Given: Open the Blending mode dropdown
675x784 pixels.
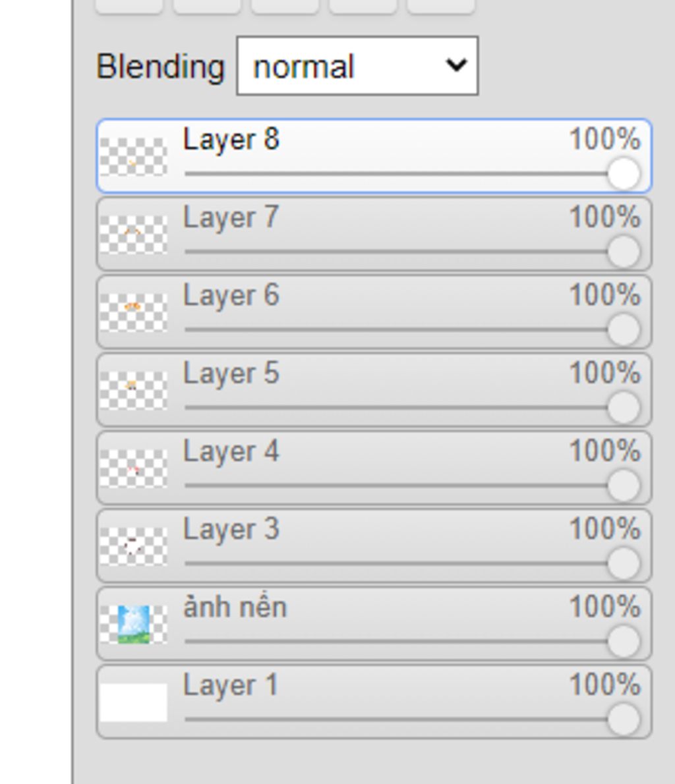Looking at the screenshot, I should [x=357, y=66].
